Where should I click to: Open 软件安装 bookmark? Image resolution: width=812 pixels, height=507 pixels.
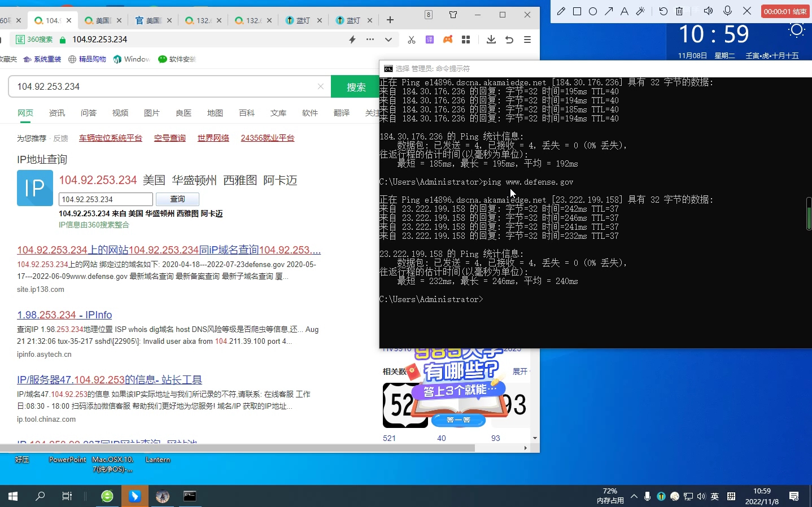click(177, 59)
